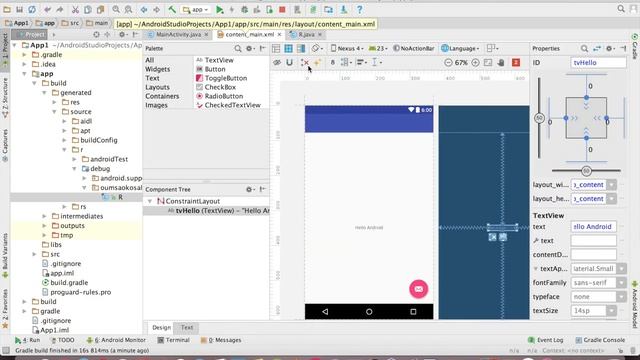This screenshot has width=640, height=360.
Task: Click the Find magnifier icon in main toolbar
Action: [x=116, y=9]
